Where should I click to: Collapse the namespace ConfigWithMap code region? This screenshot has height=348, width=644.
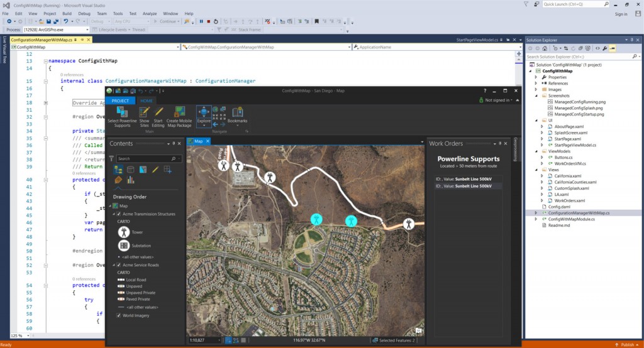pos(45,61)
